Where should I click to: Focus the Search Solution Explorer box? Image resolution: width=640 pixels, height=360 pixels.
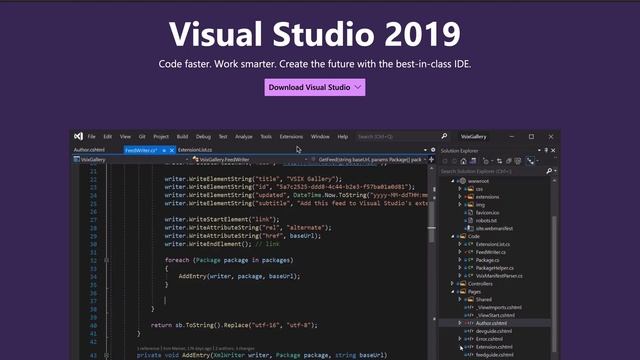pos(492,171)
